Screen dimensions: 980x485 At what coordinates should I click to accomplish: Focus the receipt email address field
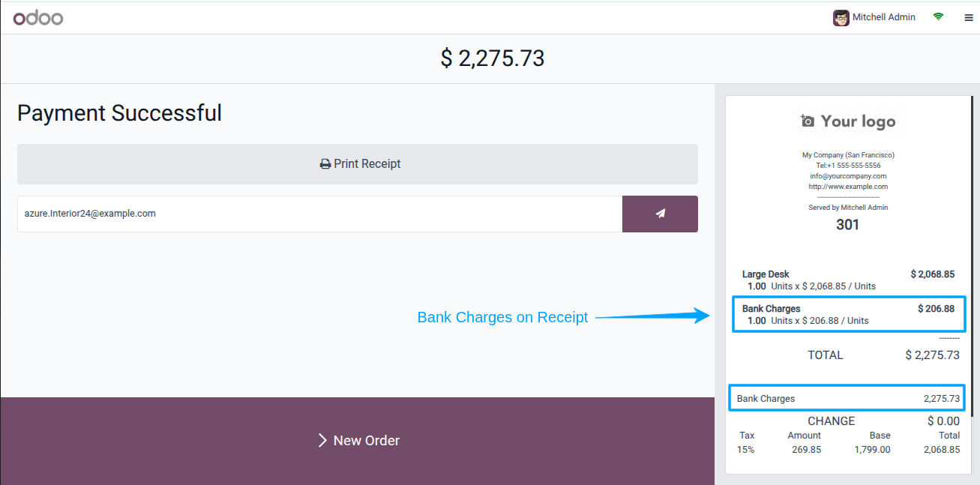319,214
